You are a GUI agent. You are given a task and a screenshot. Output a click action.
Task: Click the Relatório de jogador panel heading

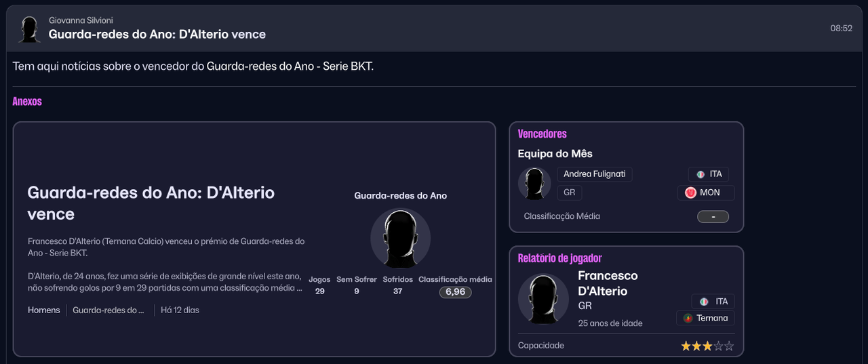click(x=560, y=258)
